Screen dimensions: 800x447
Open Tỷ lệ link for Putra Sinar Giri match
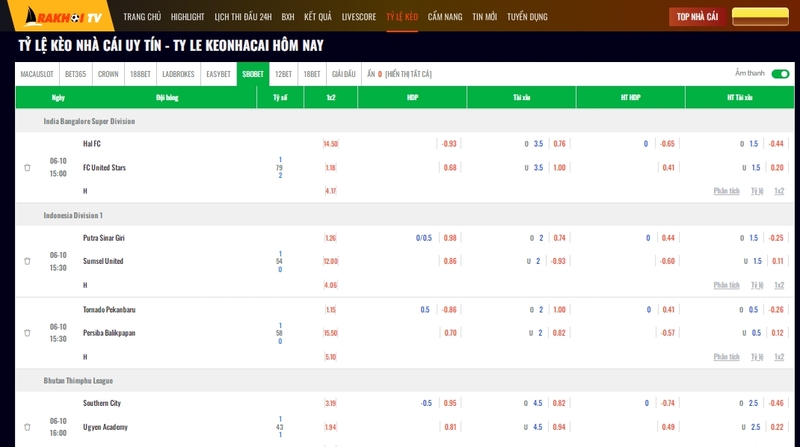tap(757, 285)
